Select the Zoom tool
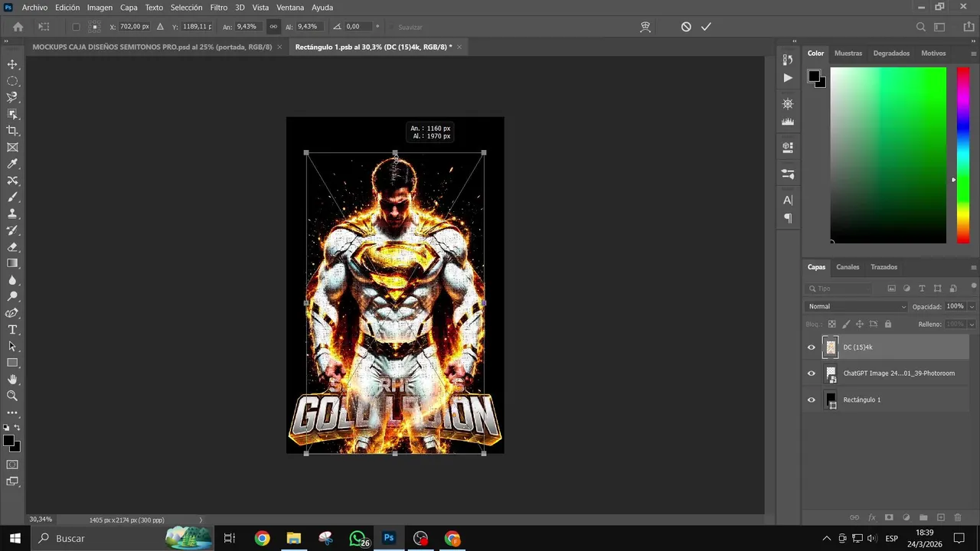This screenshot has height=551, width=980. pyautogui.click(x=12, y=396)
